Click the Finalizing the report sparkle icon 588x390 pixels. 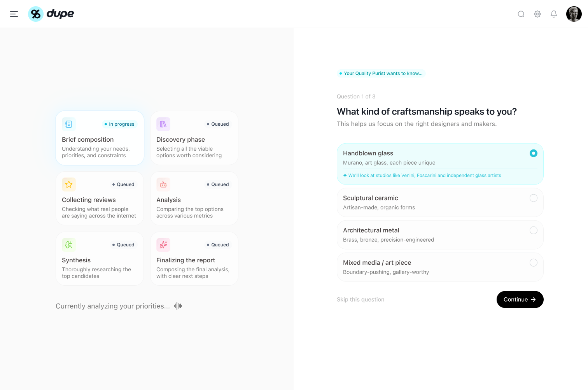(x=163, y=245)
